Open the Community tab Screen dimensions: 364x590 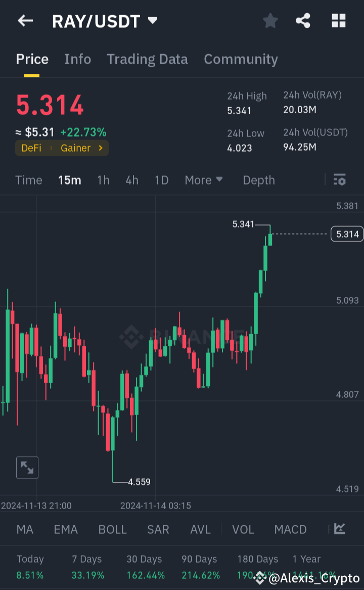(x=241, y=59)
